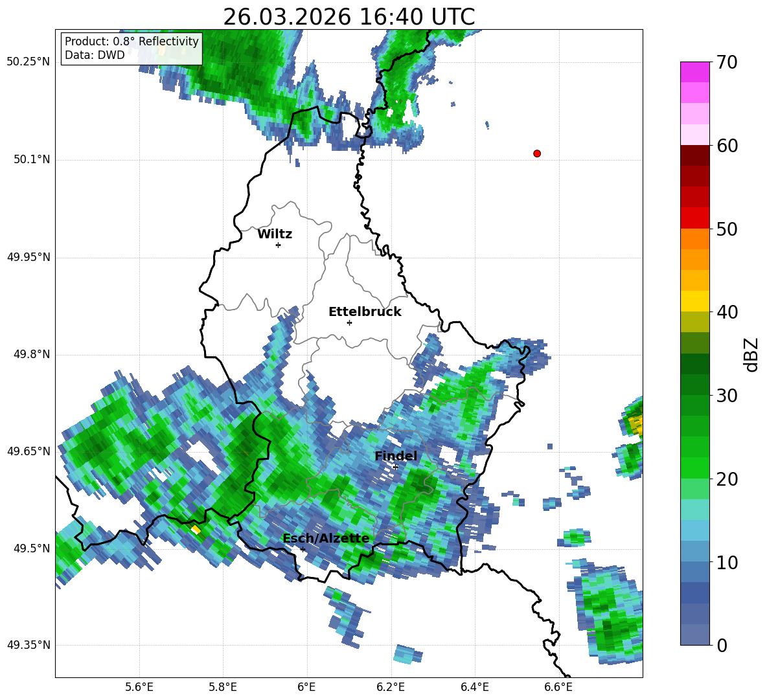The width and height of the screenshot is (767, 700).
Task: Click the 20 tick label on colorbar
Action: (x=727, y=479)
